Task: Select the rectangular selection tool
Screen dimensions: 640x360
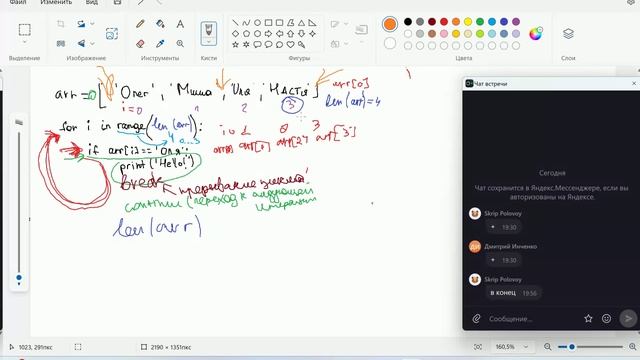Action: (x=24, y=30)
